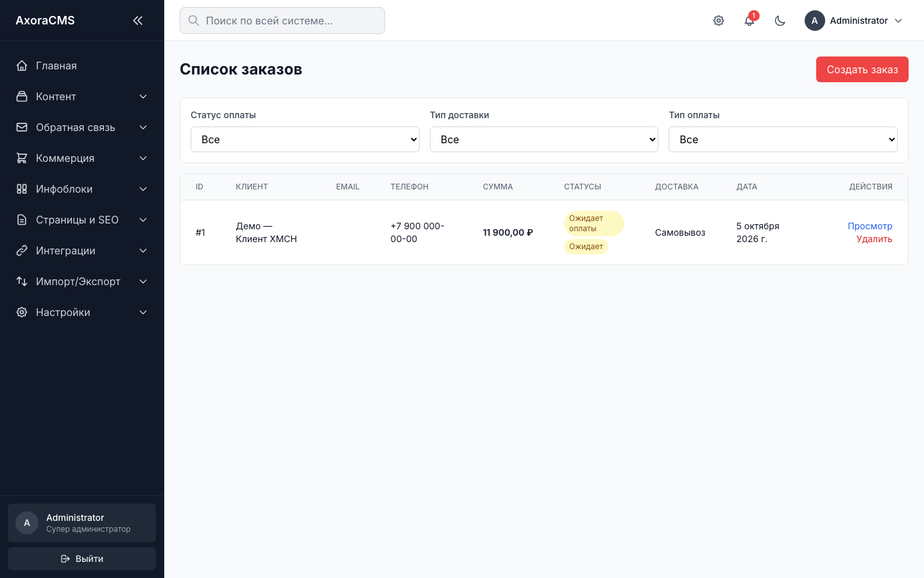Expand the Интеграции chevron
This screenshot has height=578, width=924.
coord(143,250)
